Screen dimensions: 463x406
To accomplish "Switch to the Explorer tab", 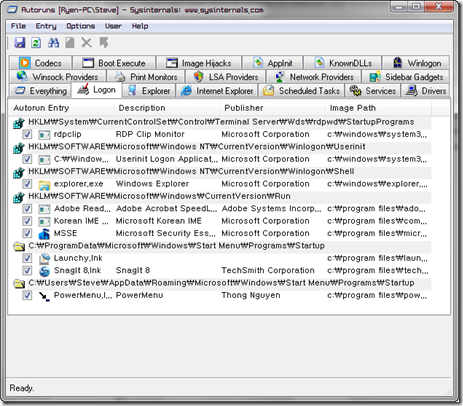I will (149, 91).
